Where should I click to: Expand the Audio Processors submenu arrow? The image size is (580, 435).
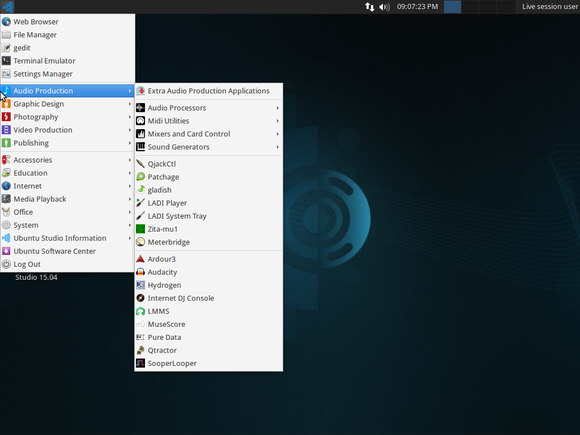click(x=277, y=108)
